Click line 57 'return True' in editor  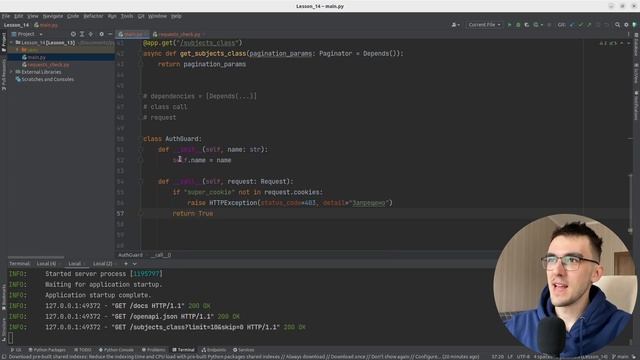click(193, 213)
